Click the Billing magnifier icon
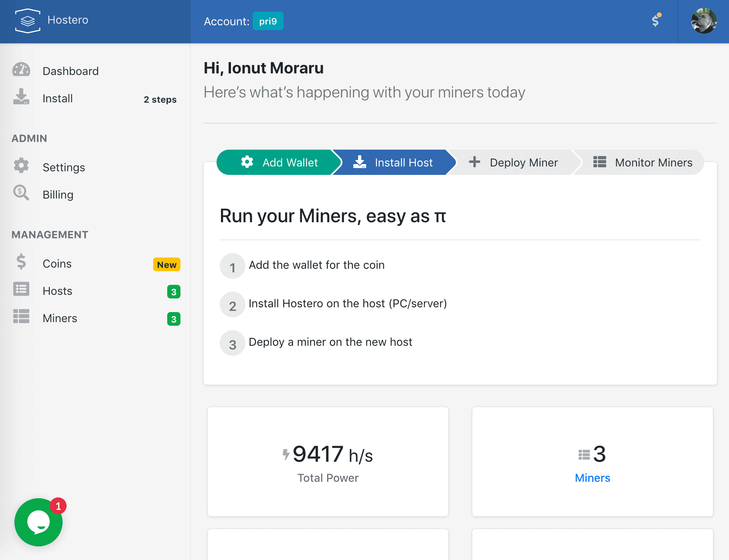Screen dimensions: 729x560 pos(21,193)
